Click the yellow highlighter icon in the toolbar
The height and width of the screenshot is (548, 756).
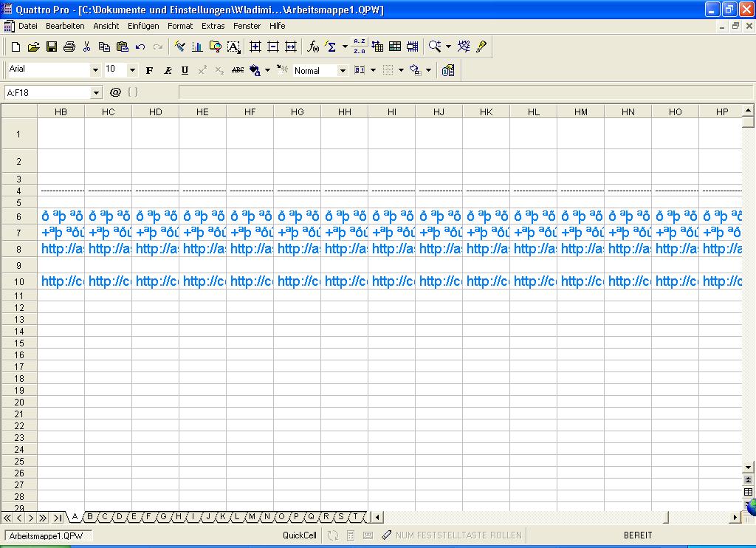(481, 47)
